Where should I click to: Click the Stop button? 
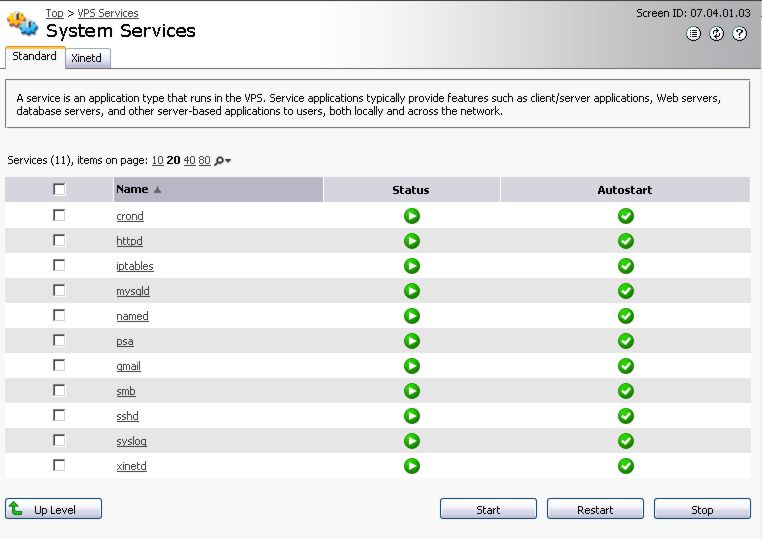pos(702,509)
